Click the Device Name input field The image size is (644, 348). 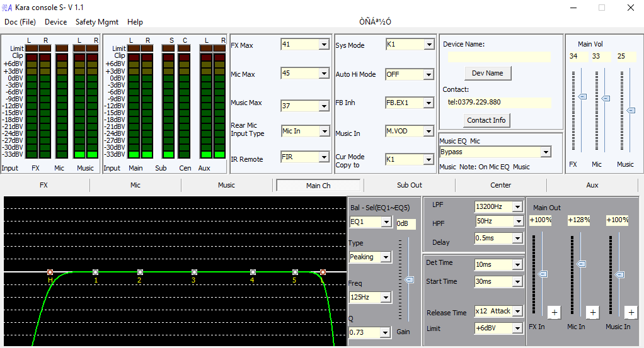tap(499, 57)
